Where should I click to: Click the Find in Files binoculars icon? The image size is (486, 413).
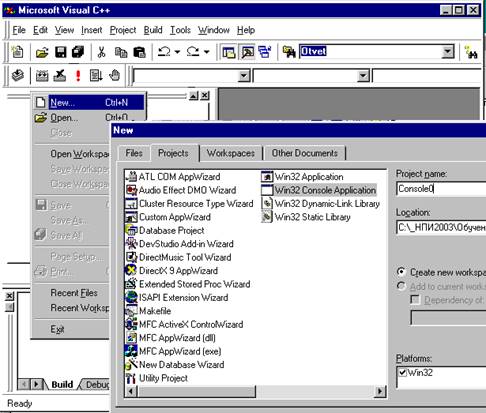(x=289, y=52)
